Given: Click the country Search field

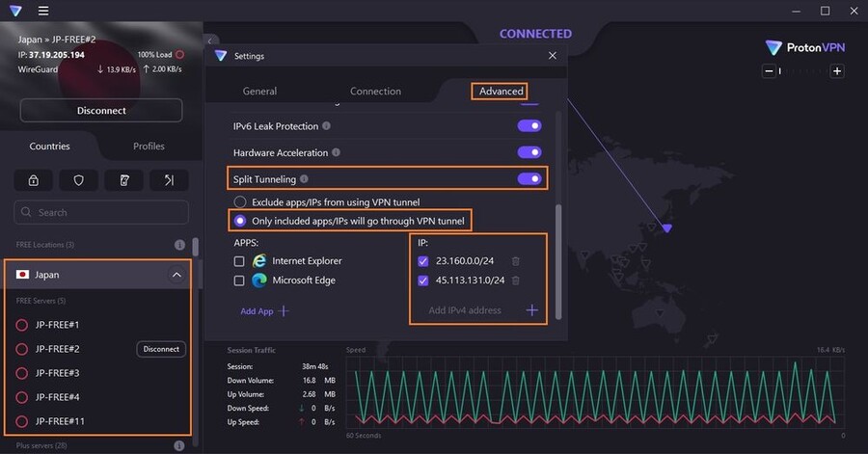Looking at the screenshot, I should click(x=101, y=212).
